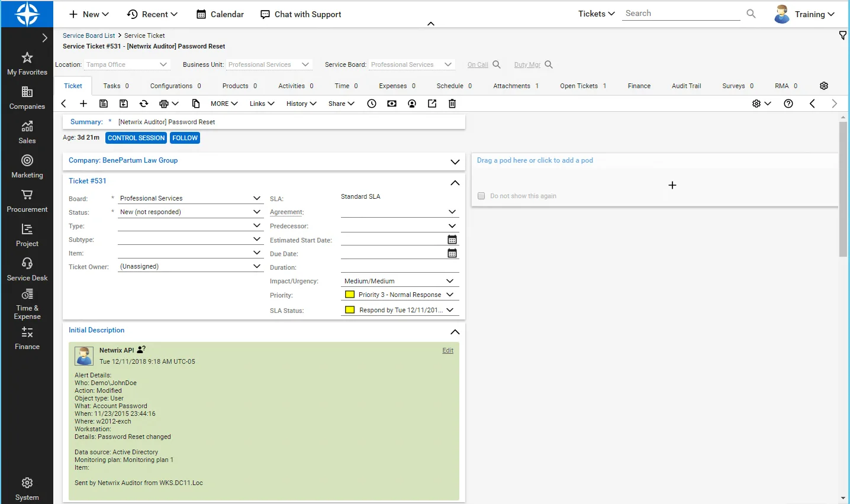Click the Refresh icon in toolbar

coord(144,104)
